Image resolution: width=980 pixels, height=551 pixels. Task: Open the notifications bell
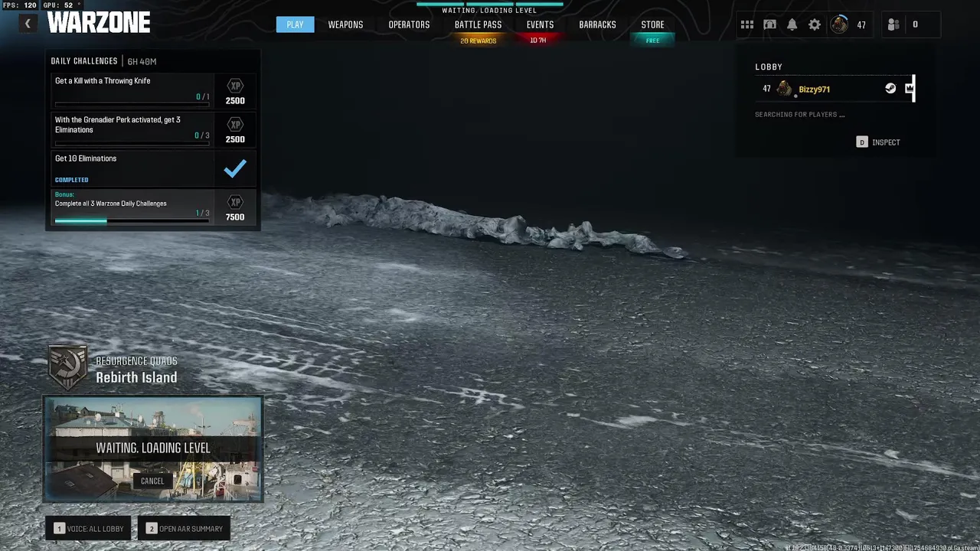coord(792,24)
